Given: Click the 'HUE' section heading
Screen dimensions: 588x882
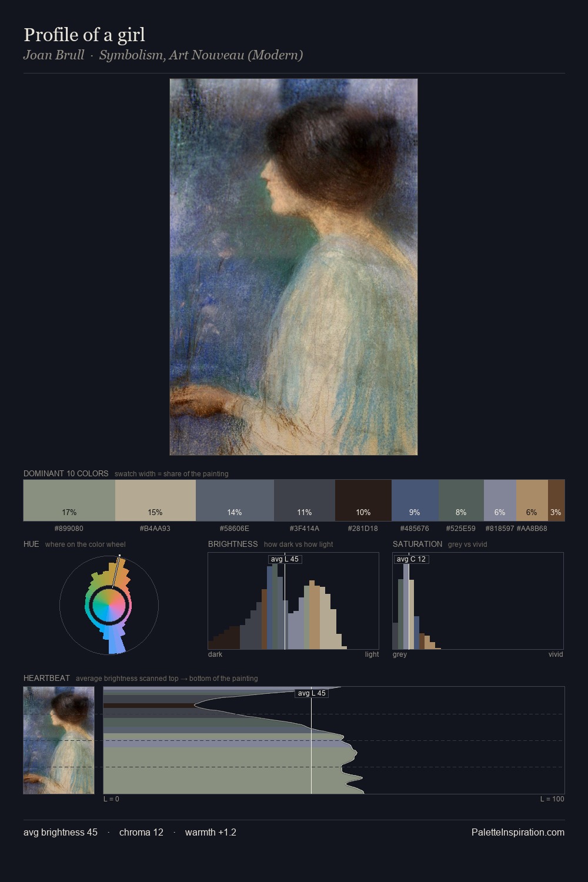Looking at the screenshot, I should (31, 544).
